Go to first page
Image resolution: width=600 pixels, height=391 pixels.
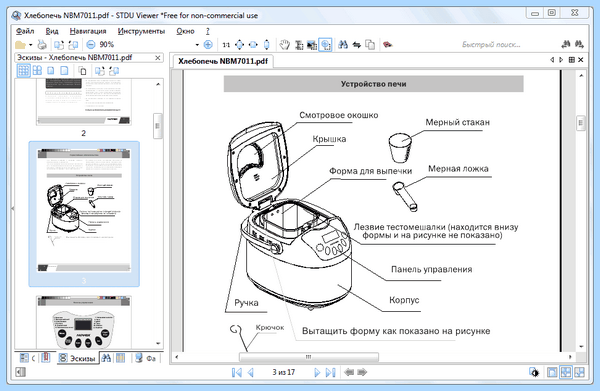point(237,372)
